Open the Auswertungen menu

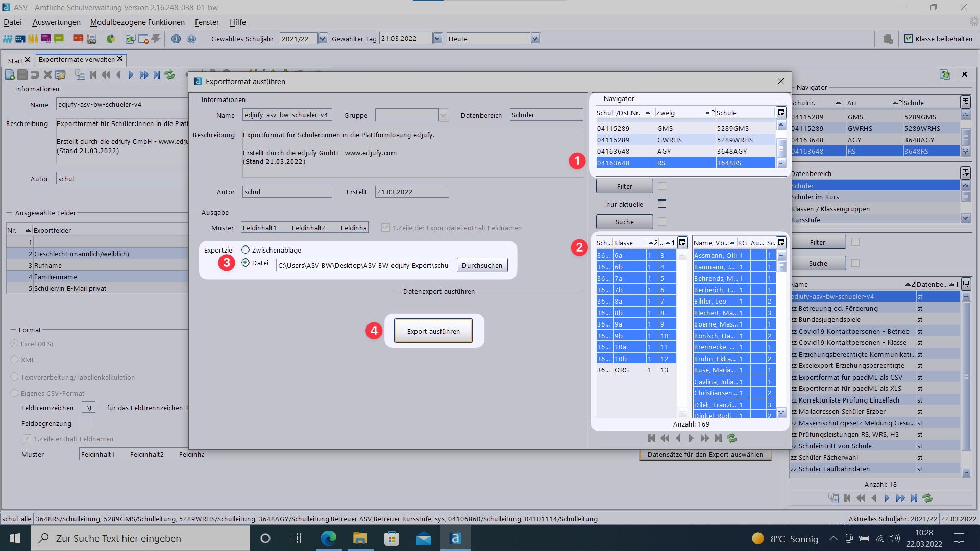[x=56, y=22]
